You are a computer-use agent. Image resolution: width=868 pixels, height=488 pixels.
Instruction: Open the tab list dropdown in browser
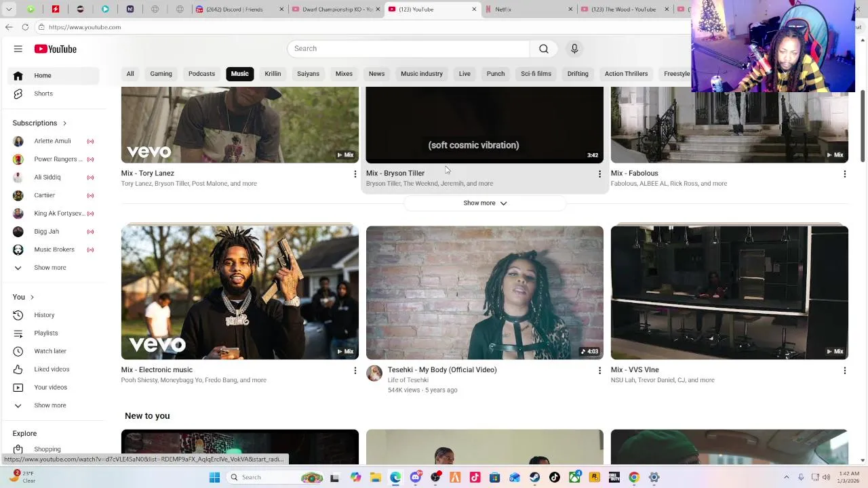coord(9,9)
